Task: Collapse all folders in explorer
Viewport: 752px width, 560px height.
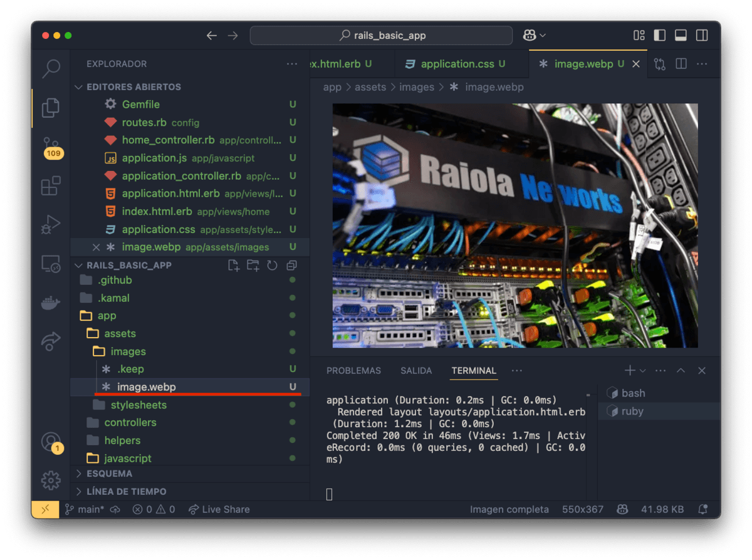Action: 291,266
